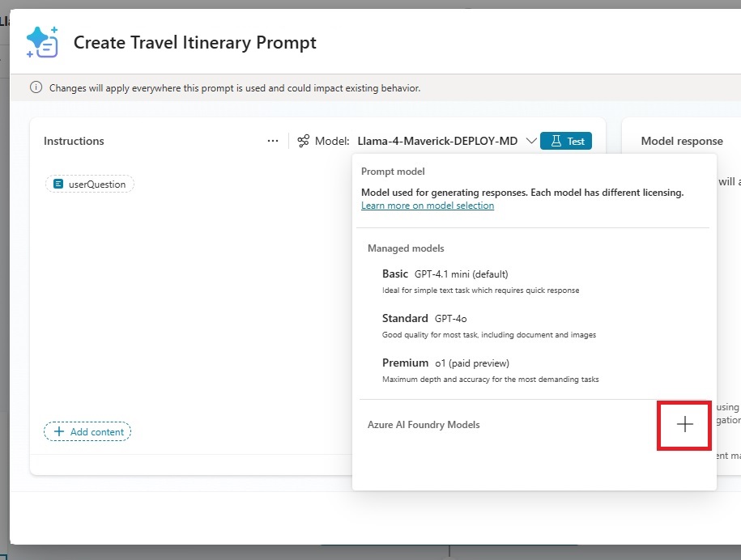Screen dimensions: 741x560
Task: Click inside the empty Instructions text area
Action: [x=189, y=302]
